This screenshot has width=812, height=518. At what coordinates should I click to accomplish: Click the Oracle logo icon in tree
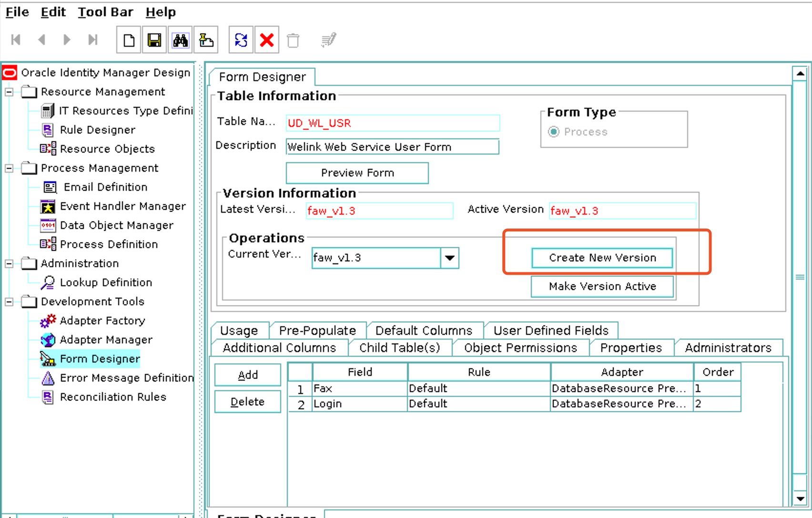point(10,73)
